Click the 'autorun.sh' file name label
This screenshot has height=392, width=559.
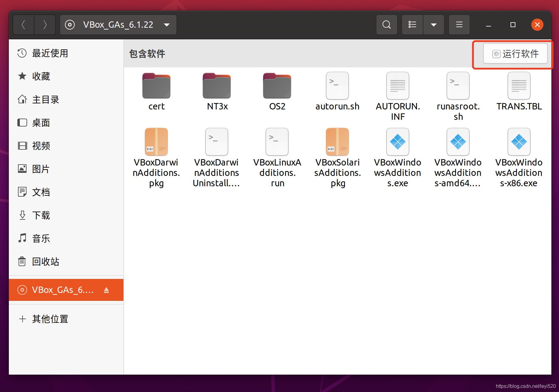tap(337, 106)
